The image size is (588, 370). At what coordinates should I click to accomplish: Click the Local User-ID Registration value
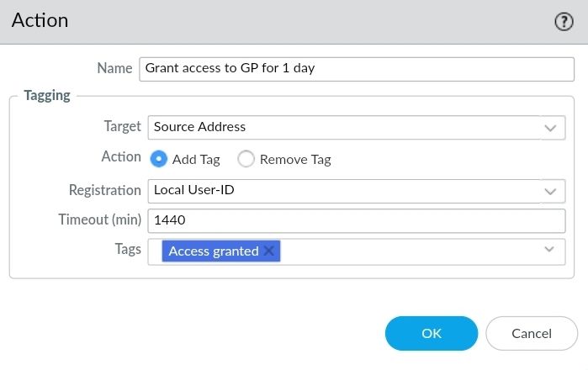[x=194, y=190]
